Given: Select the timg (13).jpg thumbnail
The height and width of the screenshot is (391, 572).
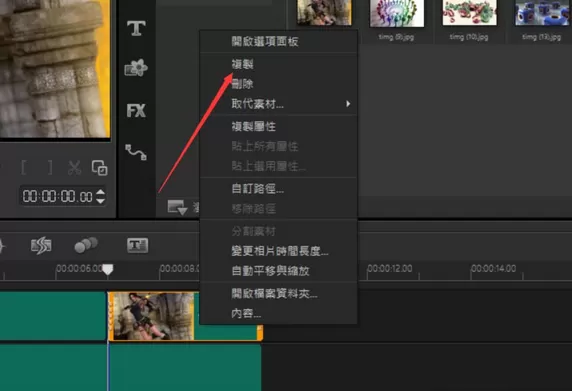Looking at the screenshot, I should pyautogui.click(x=542, y=12).
